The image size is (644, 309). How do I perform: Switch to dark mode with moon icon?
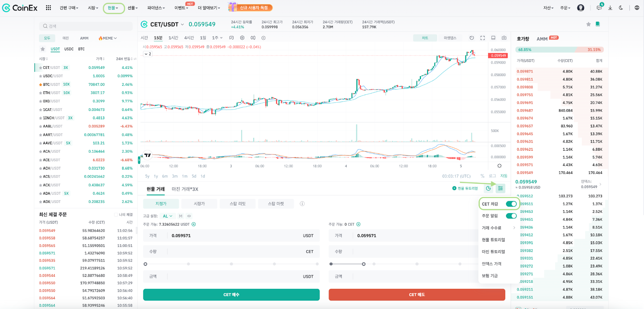(621, 8)
